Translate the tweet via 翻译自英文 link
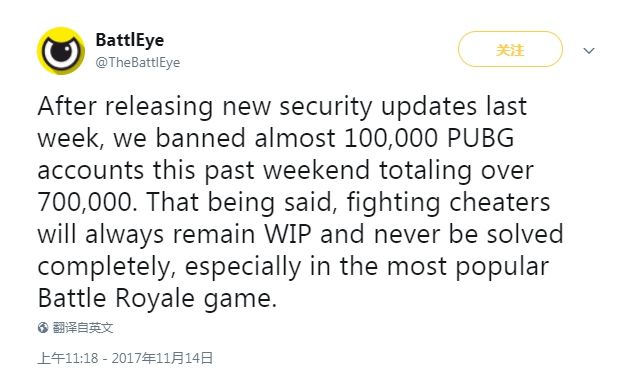624x376 pixels. (x=83, y=328)
